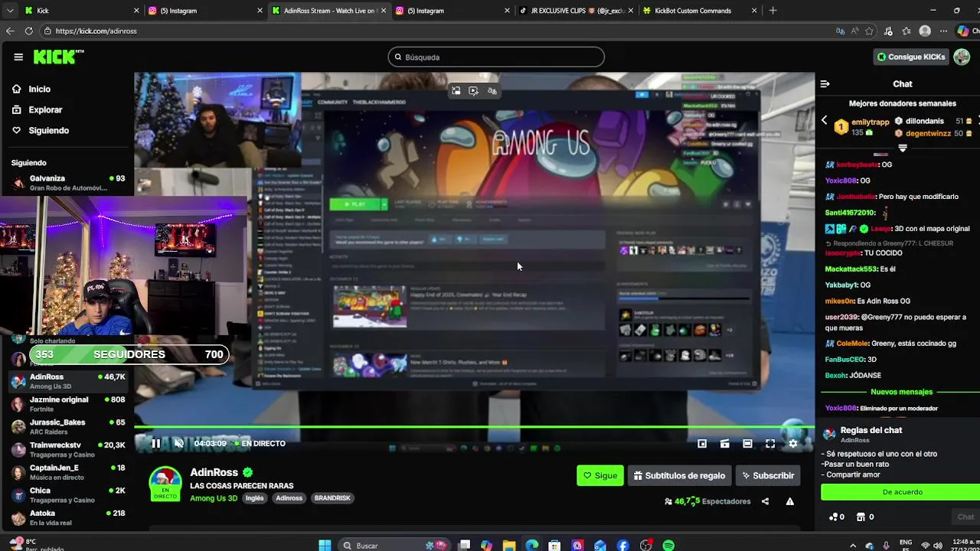
Task: Click the Inglés language tag
Action: (x=255, y=498)
